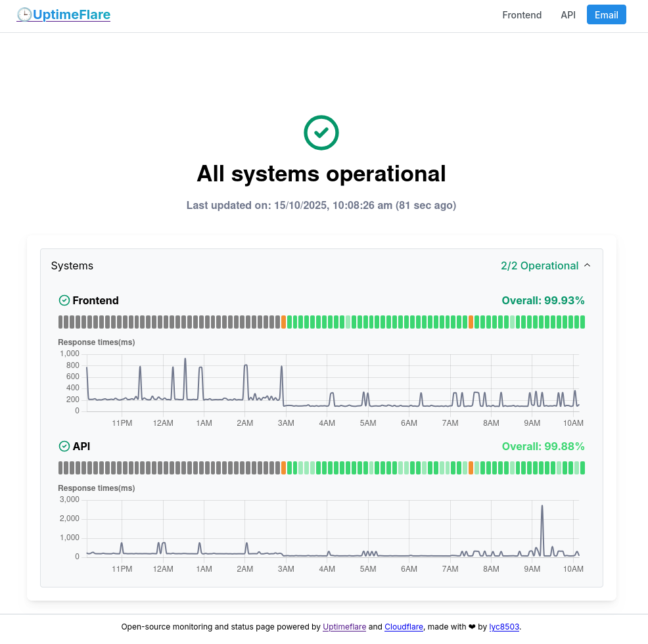Follow the Uptimeflare link in the footer
Image resolution: width=648 pixels, height=644 pixels.
coord(344,627)
